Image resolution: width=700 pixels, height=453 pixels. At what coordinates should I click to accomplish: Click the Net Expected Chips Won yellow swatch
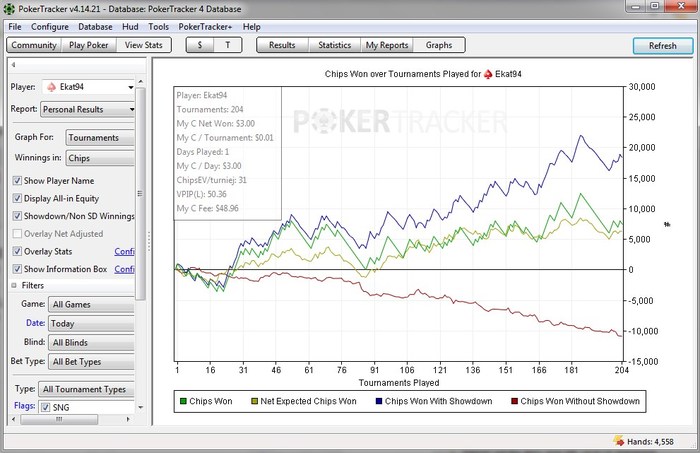(x=254, y=401)
